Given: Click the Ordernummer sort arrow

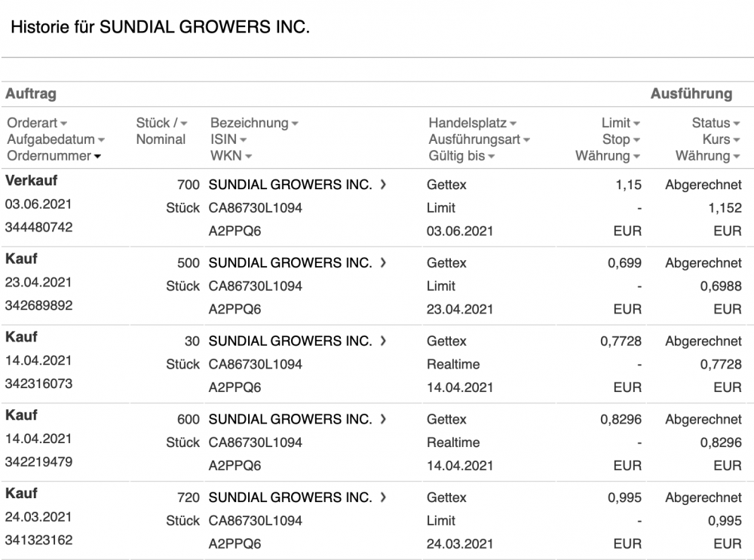Looking at the screenshot, I should click(97, 157).
